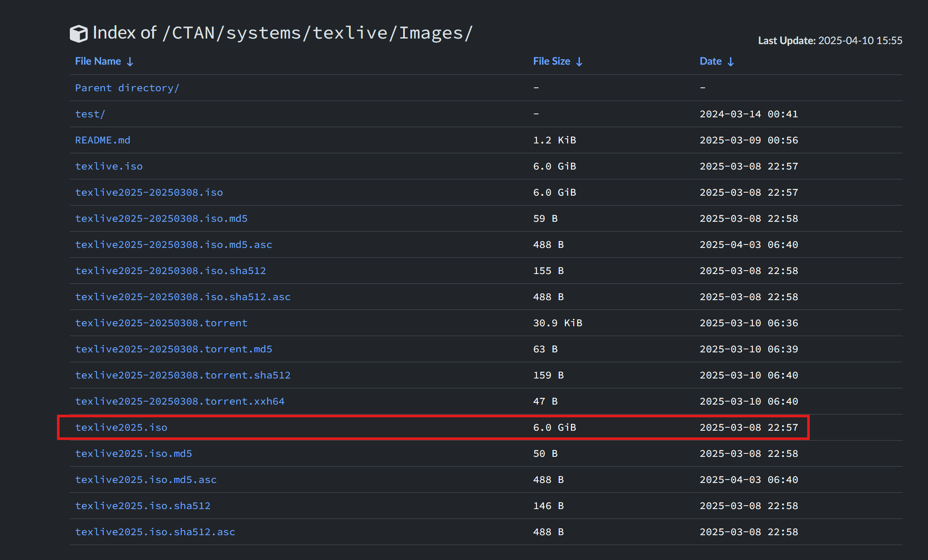The height and width of the screenshot is (560, 928).
Task: Click the File Name sort arrow icon
Action: click(x=130, y=62)
